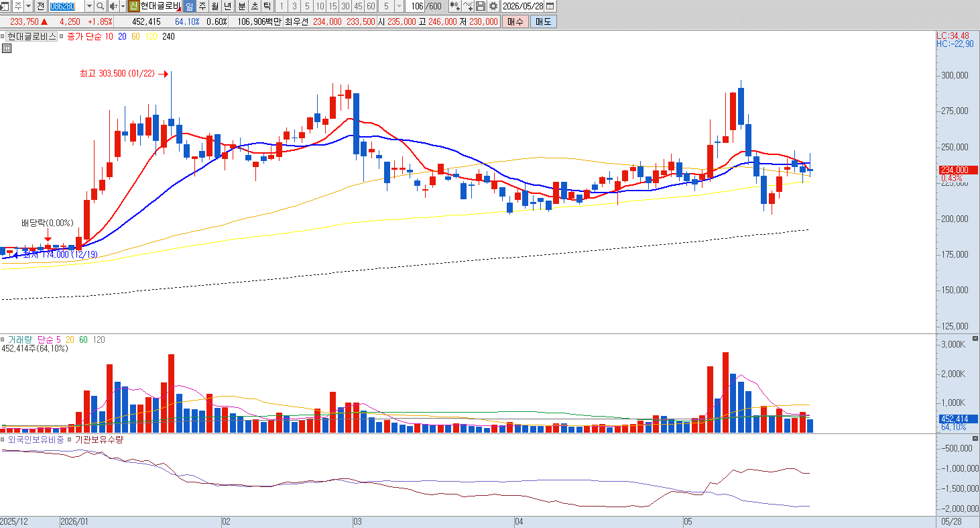Click the 매도 sell button

point(543,21)
